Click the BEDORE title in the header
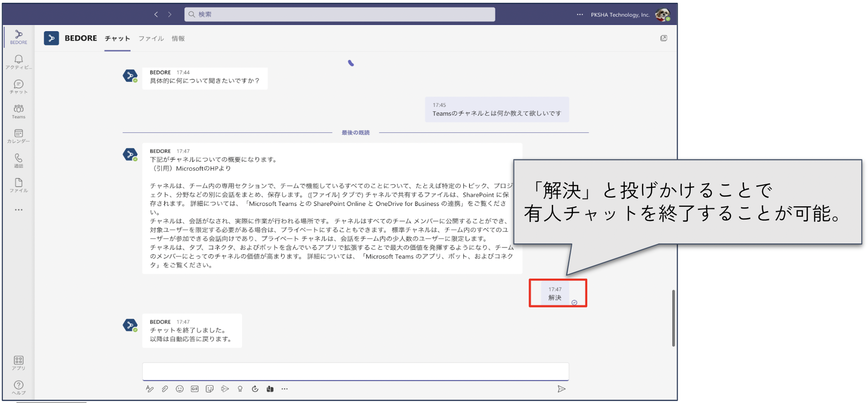The width and height of the screenshot is (868, 403). coord(81,38)
